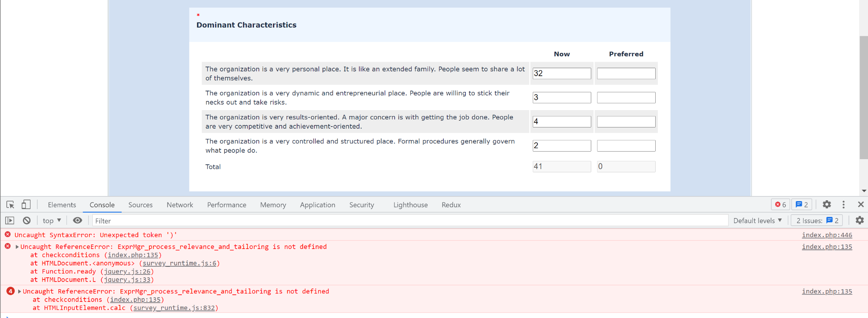Switch to the Network tab
Screen dimensions: 868x318
[180, 205]
